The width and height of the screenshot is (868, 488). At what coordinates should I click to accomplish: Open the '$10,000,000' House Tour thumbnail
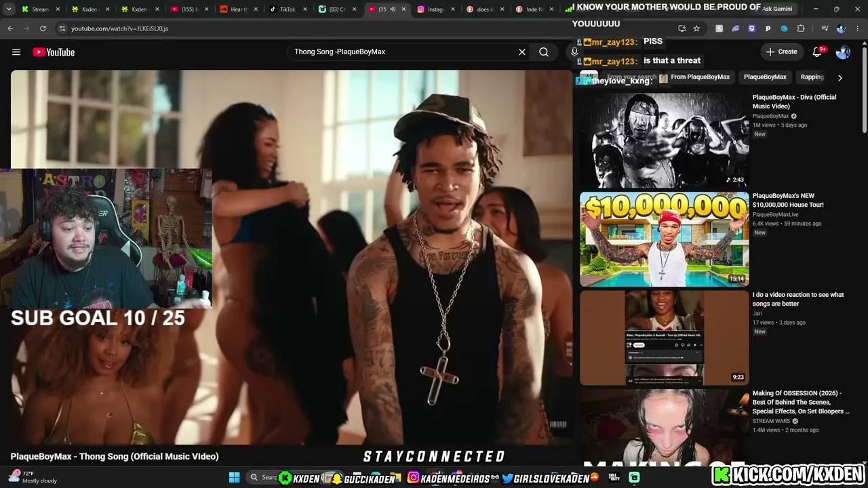665,239
